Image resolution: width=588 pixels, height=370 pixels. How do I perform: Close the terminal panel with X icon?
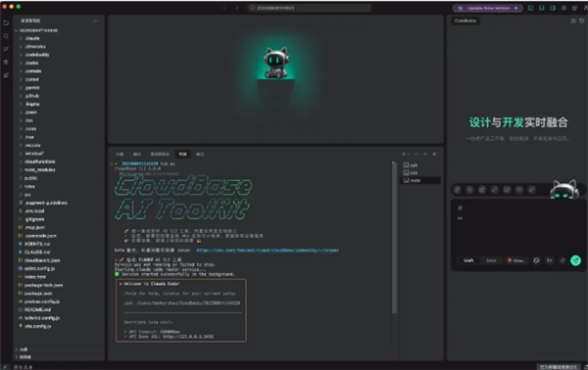(434, 154)
